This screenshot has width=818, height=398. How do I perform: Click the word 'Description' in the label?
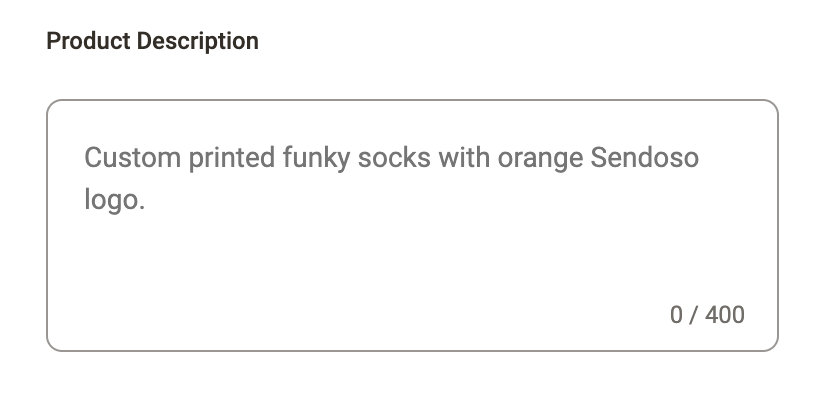coord(198,41)
